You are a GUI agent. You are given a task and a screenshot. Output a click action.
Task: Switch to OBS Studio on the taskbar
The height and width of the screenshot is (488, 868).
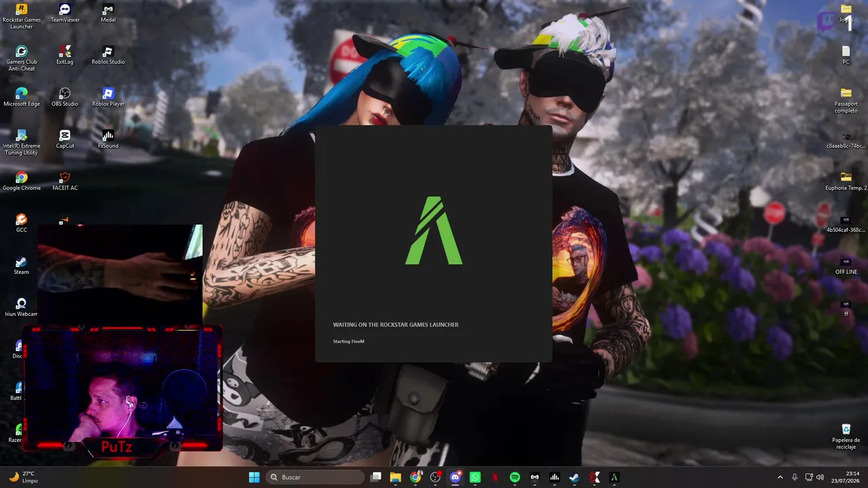435,477
